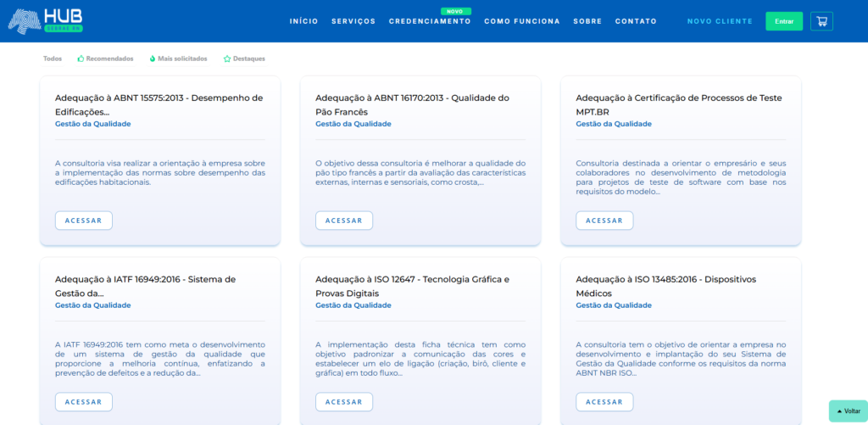
Task: Open the shopping cart icon
Action: (x=821, y=21)
